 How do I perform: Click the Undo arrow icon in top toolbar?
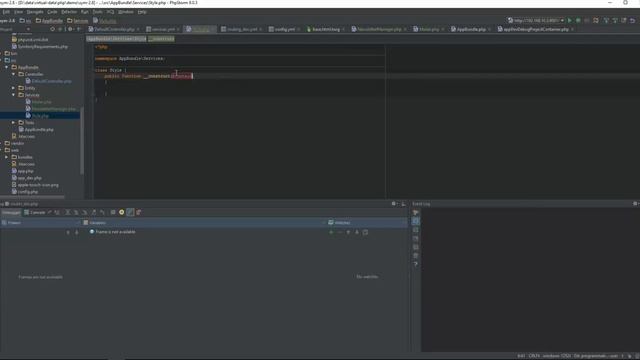click(x=633, y=20)
